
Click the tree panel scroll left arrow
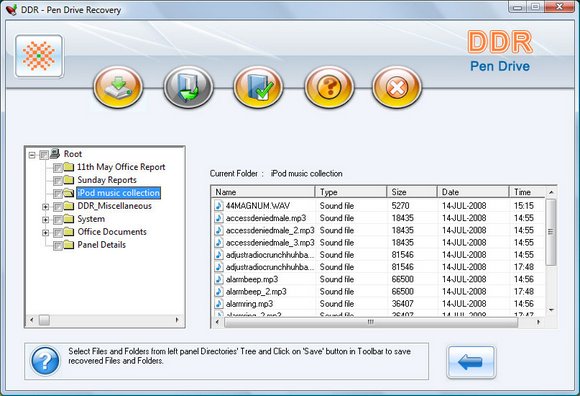(x=31, y=319)
